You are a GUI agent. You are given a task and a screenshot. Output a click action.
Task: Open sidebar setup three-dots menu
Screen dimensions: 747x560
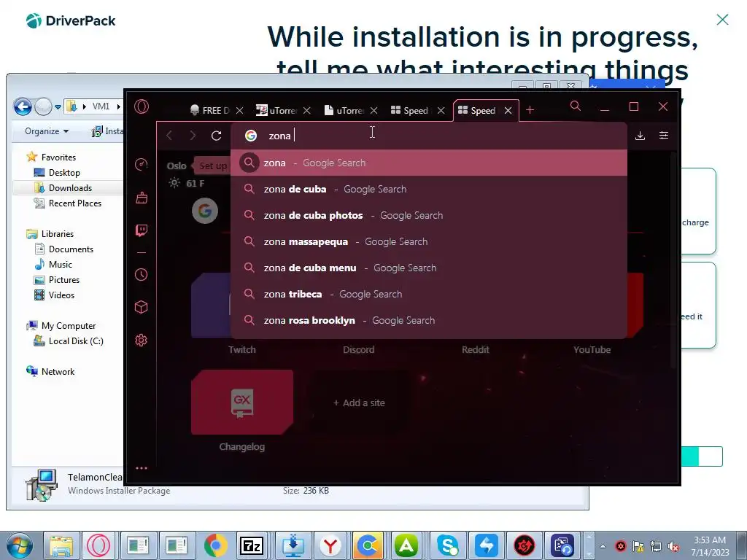click(x=142, y=468)
